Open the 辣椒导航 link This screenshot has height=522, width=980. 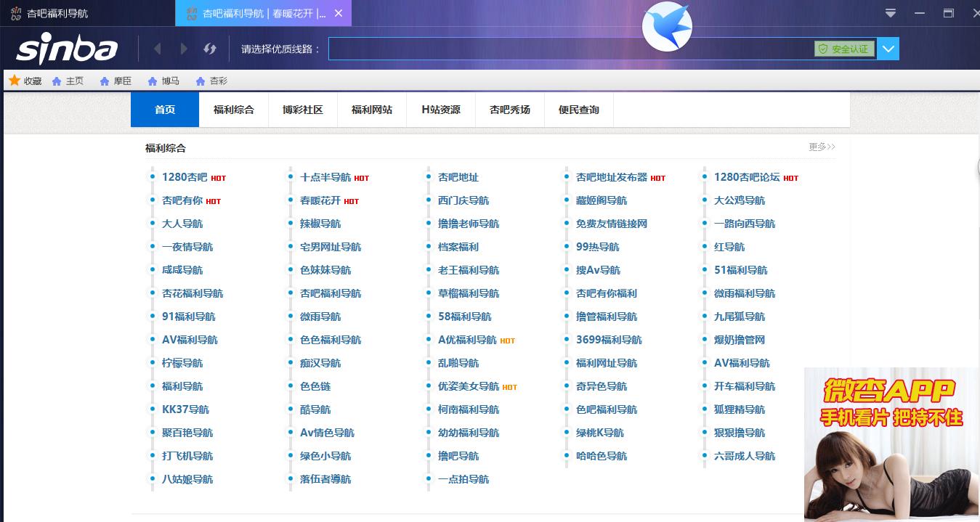tap(320, 224)
